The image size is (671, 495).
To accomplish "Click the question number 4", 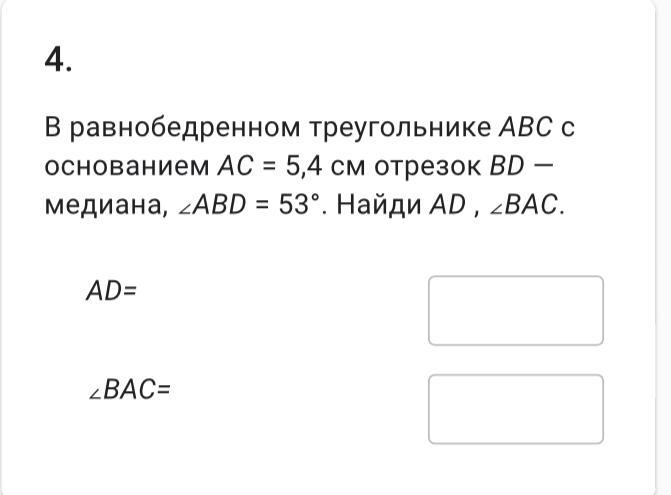I will (58, 60).
